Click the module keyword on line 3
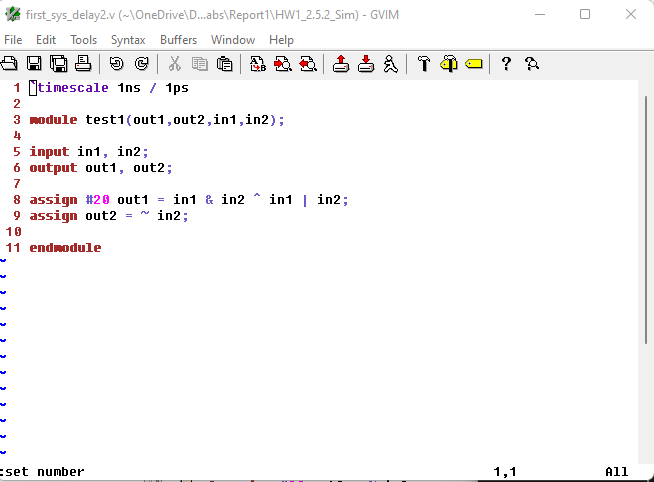 53,120
